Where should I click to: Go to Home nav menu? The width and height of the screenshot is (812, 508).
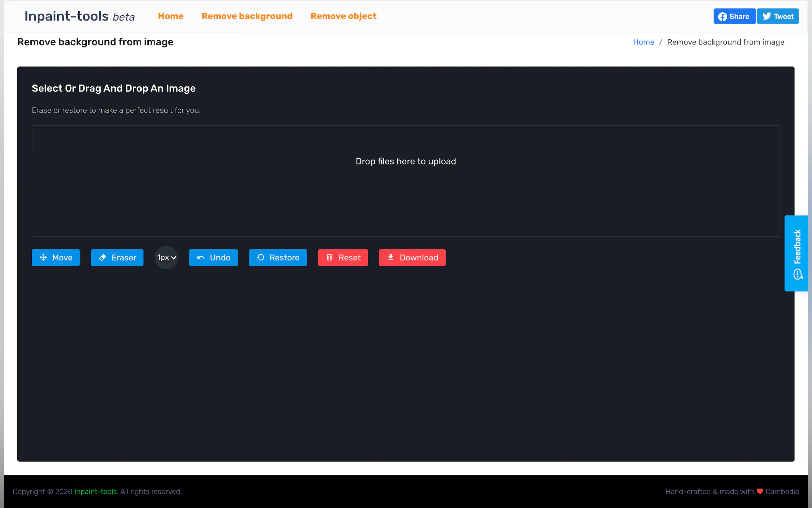(170, 16)
